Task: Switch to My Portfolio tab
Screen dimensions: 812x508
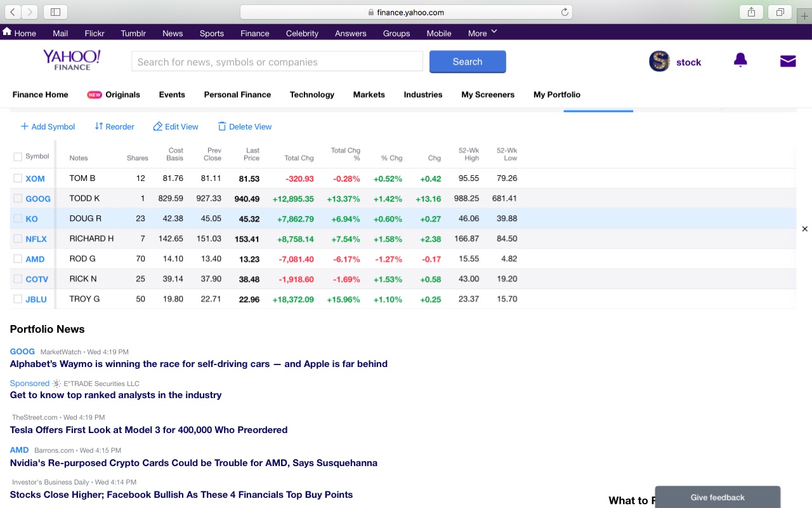Action: pyautogui.click(x=556, y=95)
